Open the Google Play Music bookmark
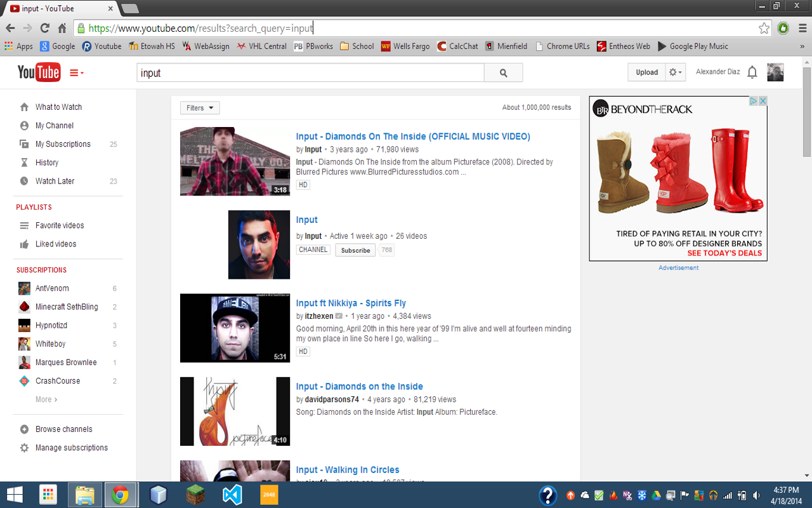 693,46
